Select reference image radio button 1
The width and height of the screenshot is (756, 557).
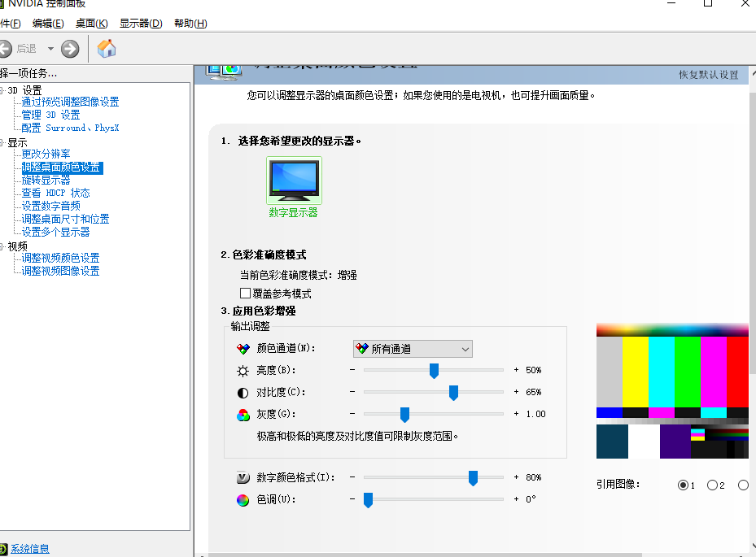pyautogui.click(x=683, y=485)
